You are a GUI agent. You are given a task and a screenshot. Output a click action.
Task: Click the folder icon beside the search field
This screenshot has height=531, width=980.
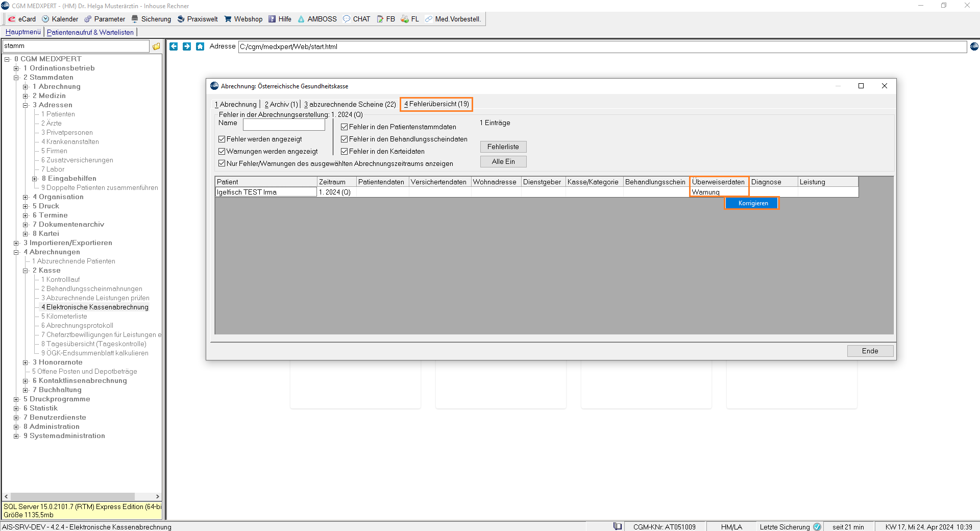click(156, 46)
